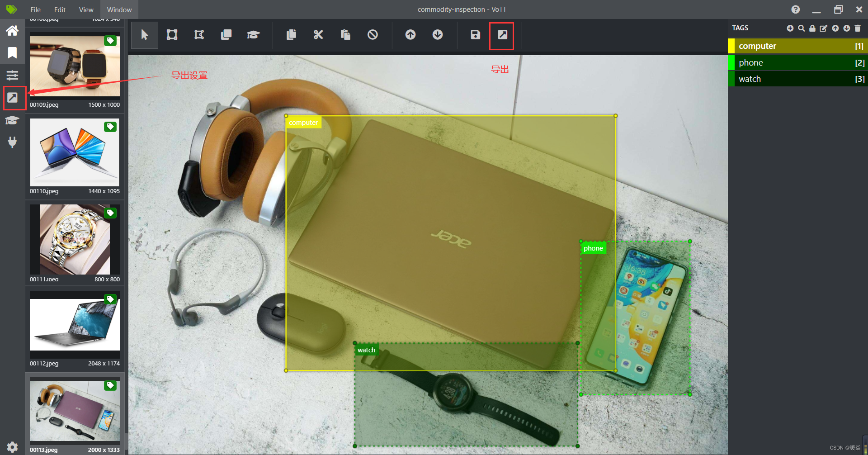Open Project Settings sliders icon in the sidebar
The height and width of the screenshot is (455, 868).
click(x=12, y=75)
